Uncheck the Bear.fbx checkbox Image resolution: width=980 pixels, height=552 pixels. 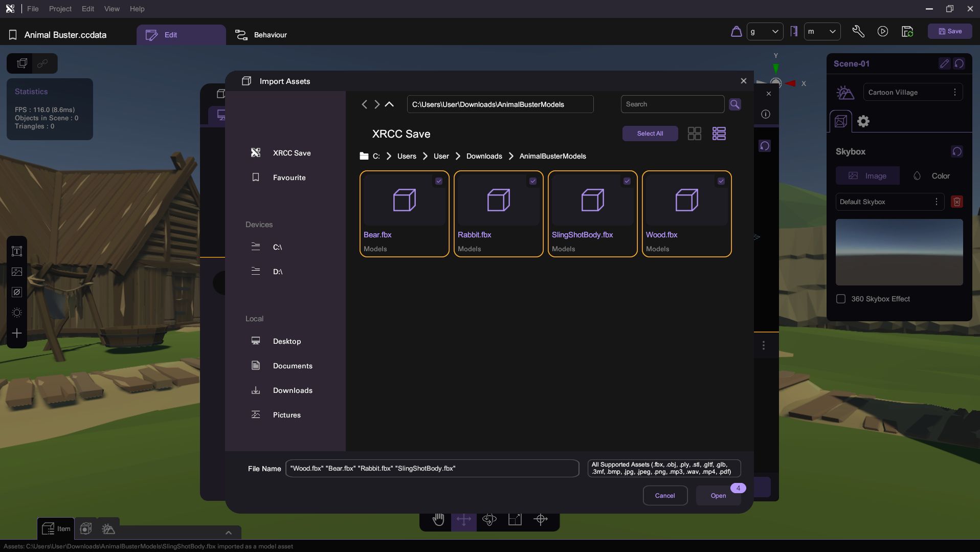pos(439,181)
